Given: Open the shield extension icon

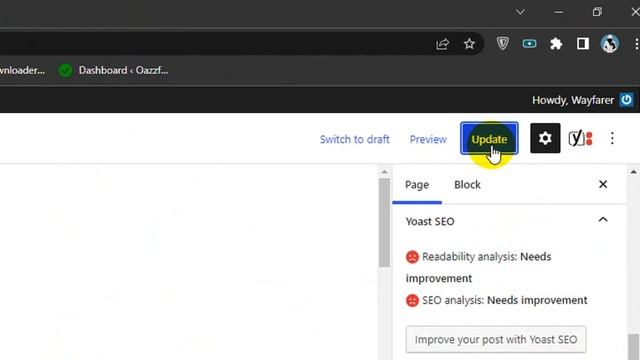Looking at the screenshot, I should click(502, 43).
